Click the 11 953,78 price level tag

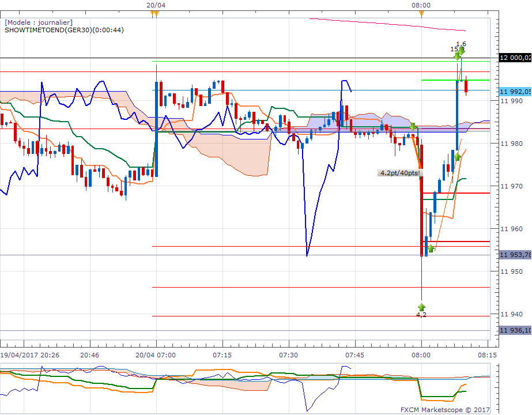[x=515, y=255]
